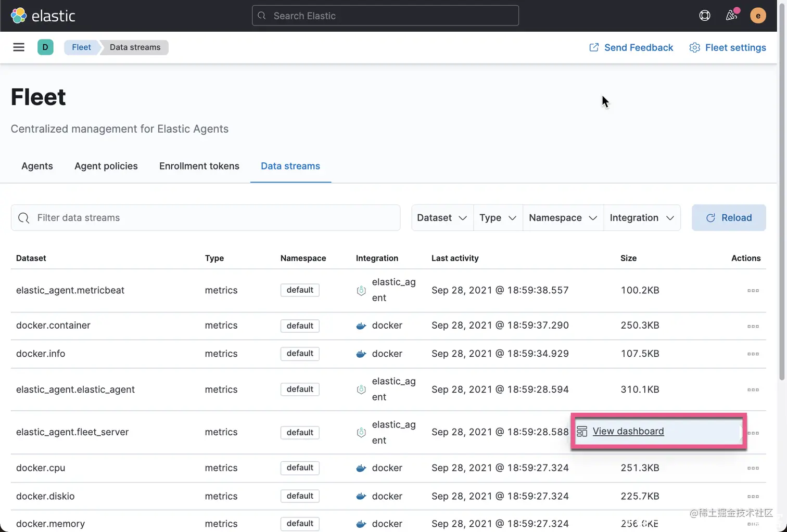
Task: Click the space selector D avatar
Action: (45, 47)
